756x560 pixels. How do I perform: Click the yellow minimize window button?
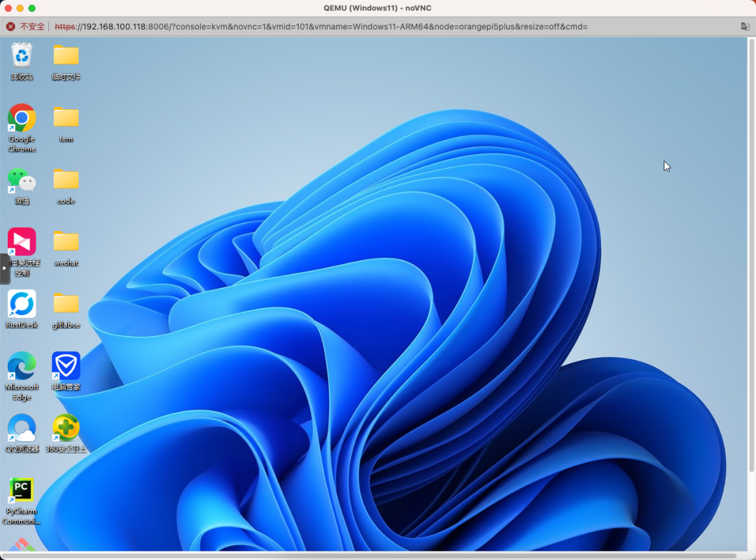(x=20, y=8)
